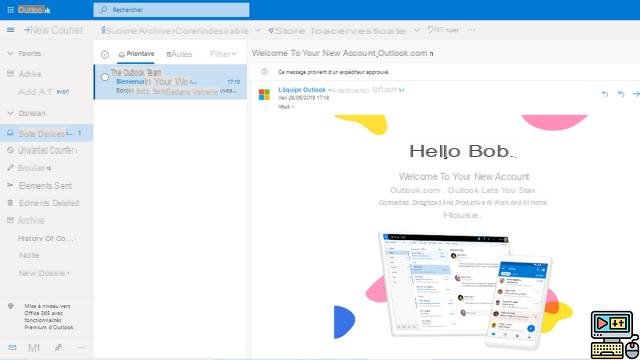Switch to the Autres tab
Viewport: 640px width, 360px height.
click(x=179, y=54)
